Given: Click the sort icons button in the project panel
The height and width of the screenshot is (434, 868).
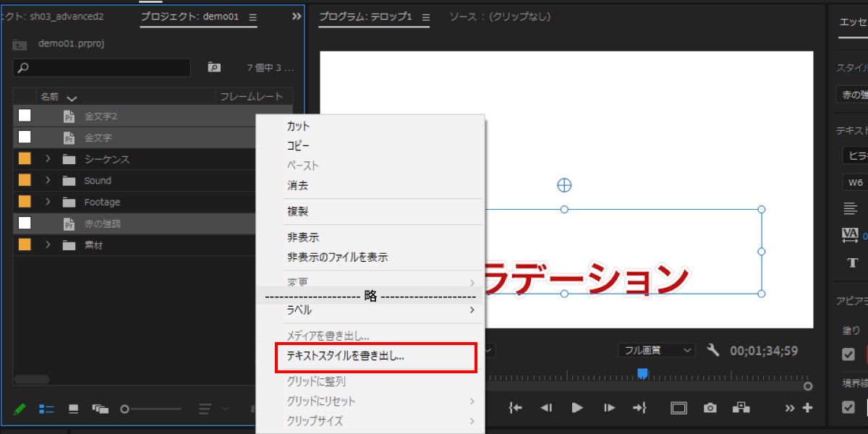Looking at the screenshot, I should click(x=206, y=409).
